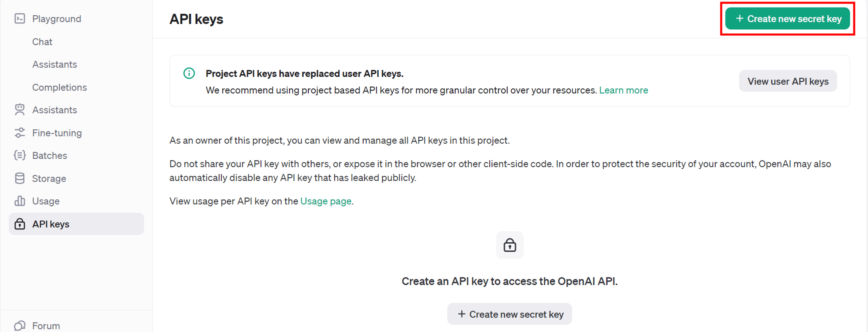The height and width of the screenshot is (332, 868).
Task: Click the Forum chat bubble icon
Action: click(x=19, y=326)
